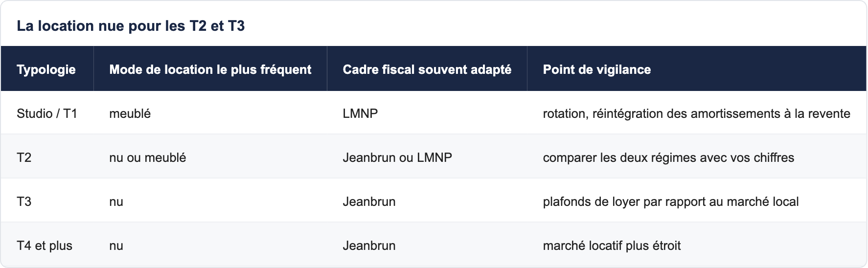The image size is (868, 268).
Task: Select the Jeanbrun cell in T3 row
Action: click(x=369, y=201)
